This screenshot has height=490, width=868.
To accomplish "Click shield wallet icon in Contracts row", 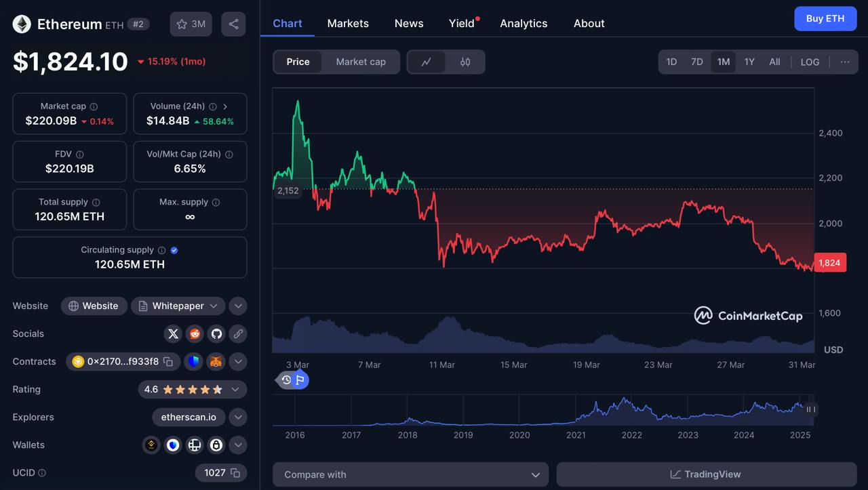I will click(x=194, y=362).
